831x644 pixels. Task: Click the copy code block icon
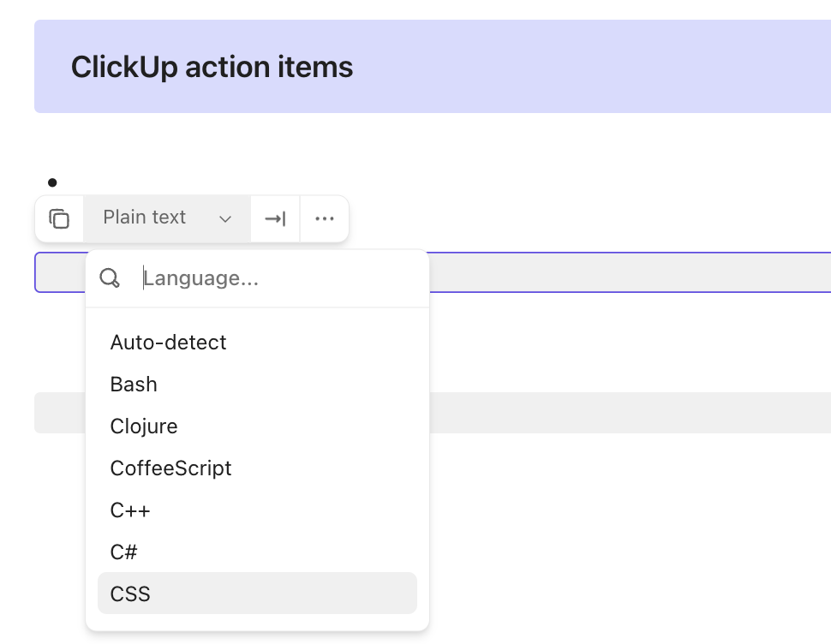[x=59, y=218]
